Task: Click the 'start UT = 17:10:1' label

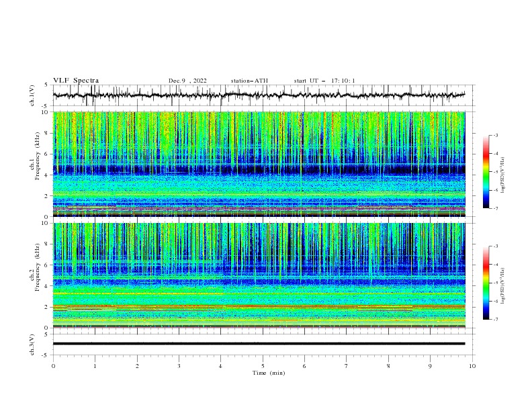Action: (324, 81)
